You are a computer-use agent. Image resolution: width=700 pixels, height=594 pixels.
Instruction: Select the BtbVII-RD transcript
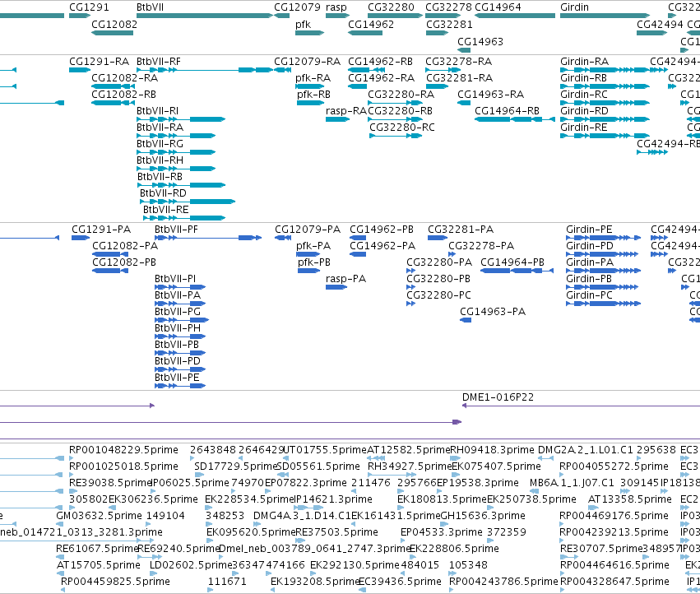(x=188, y=202)
